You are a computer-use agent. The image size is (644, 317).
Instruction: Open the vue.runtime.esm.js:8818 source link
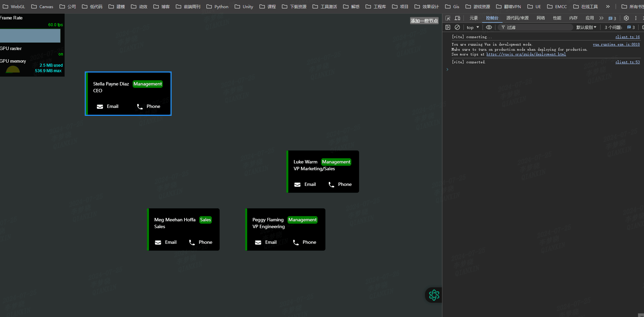coord(616,44)
